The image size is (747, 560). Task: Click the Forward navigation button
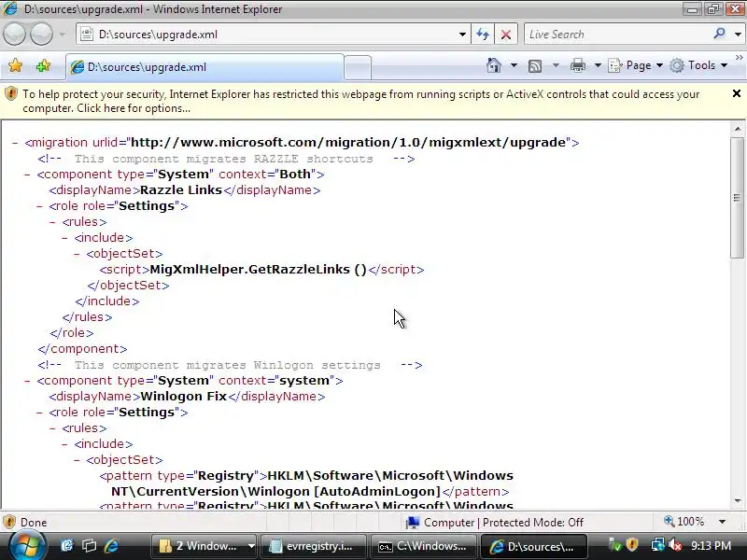(x=42, y=35)
